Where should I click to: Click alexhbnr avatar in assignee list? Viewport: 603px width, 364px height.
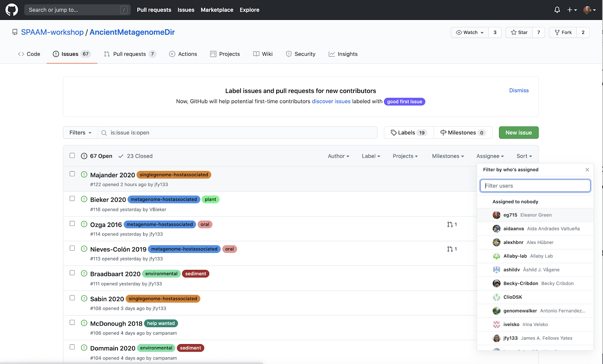[x=497, y=242]
